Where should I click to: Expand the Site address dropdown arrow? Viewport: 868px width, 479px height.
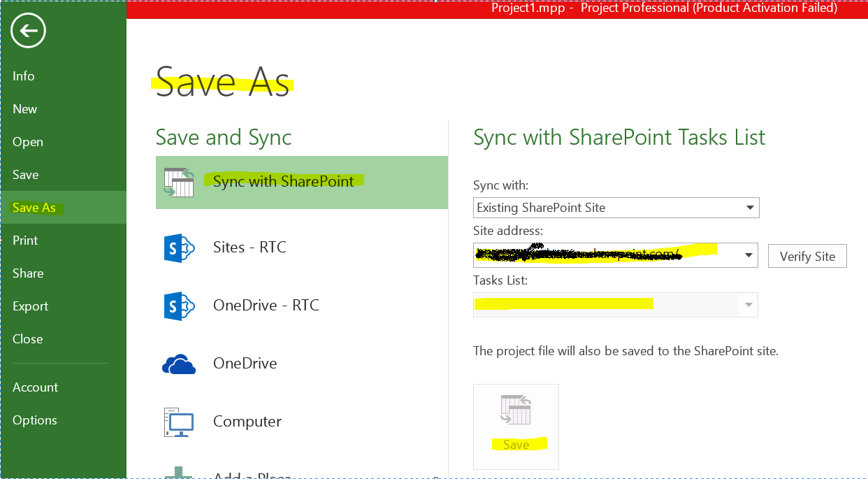coord(749,255)
